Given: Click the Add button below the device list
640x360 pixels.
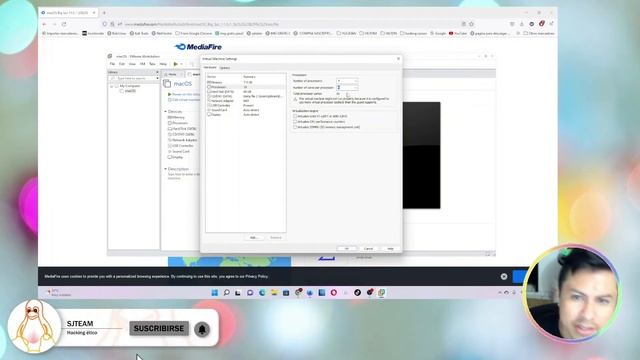Looking at the screenshot, I should (x=254, y=237).
